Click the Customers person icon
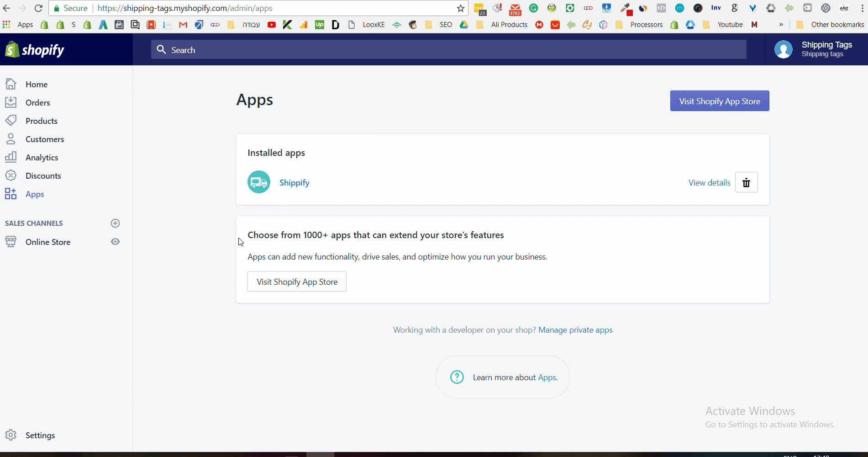Viewport: 868px width, 457px height. tap(11, 138)
